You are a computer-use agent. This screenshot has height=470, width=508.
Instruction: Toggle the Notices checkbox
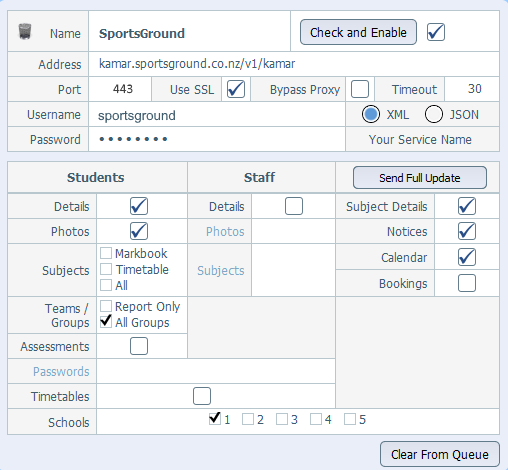pyautogui.click(x=467, y=231)
